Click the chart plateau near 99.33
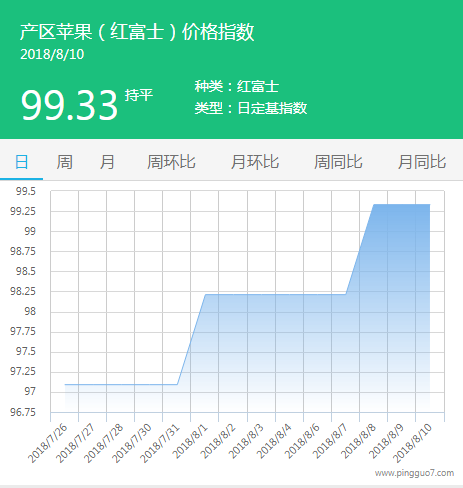Screen dimensions: 463x488 [x=402, y=204]
